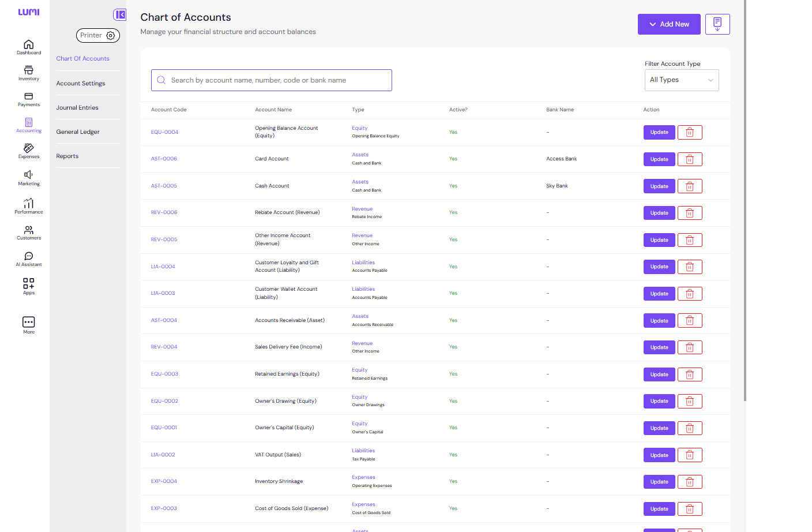This screenshot has width=812, height=532.
Task: Delete the Cost of Goods Sold row
Action: pyautogui.click(x=690, y=509)
